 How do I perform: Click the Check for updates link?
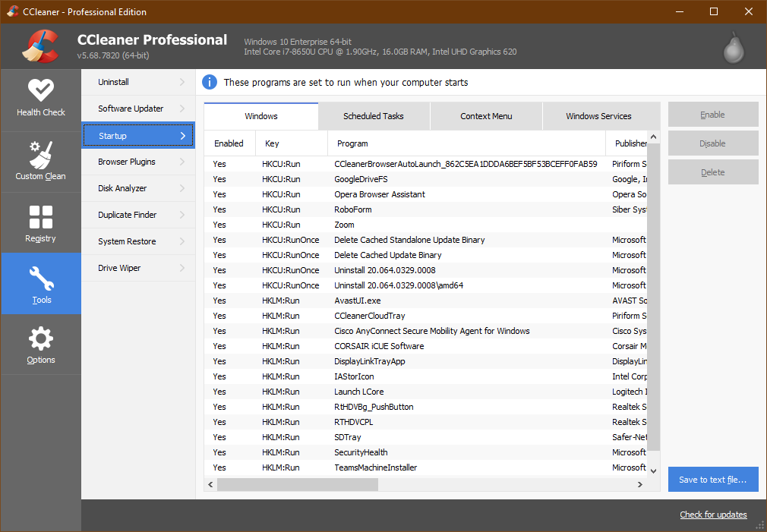pyautogui.click(x=712, y=515)
